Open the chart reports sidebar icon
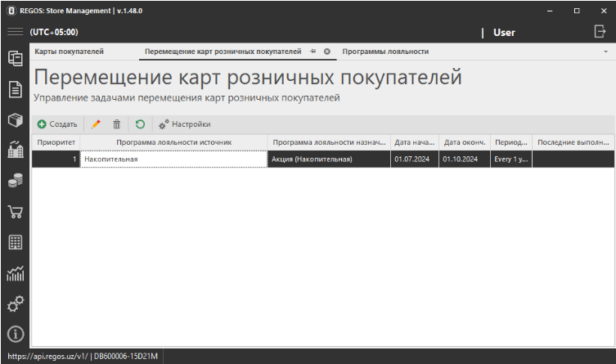Viewport: 616px width, 364px height. pyautogui.click(x=15, y=273)
